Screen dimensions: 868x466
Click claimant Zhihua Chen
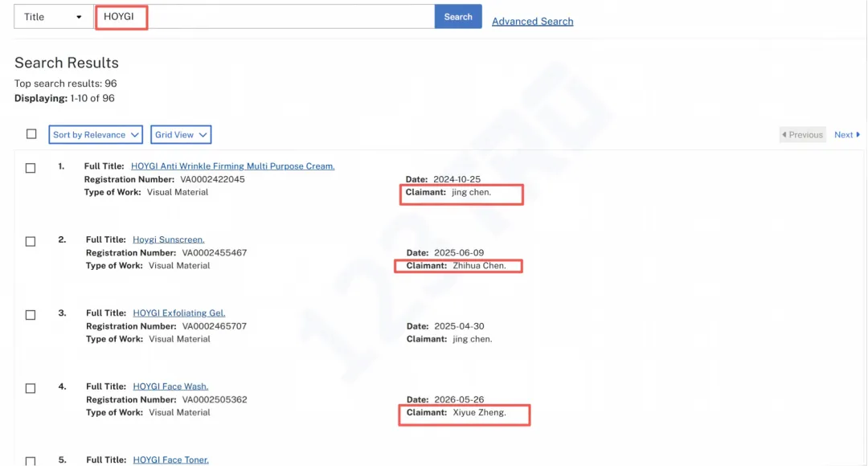coord(479,266)
